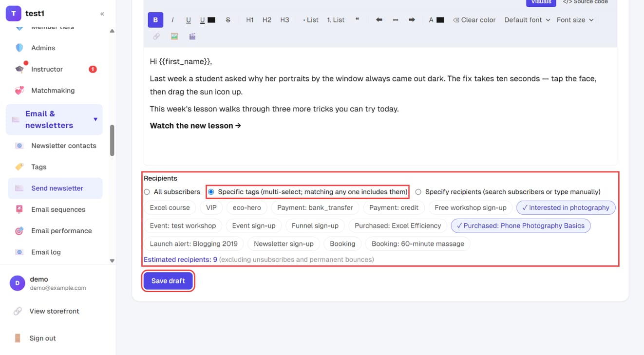Insert a link using the chain icon

[x=156, y=37]
